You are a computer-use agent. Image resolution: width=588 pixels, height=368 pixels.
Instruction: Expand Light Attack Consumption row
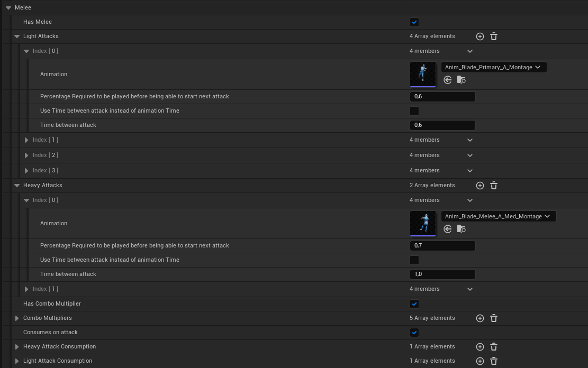pos(17,361)
